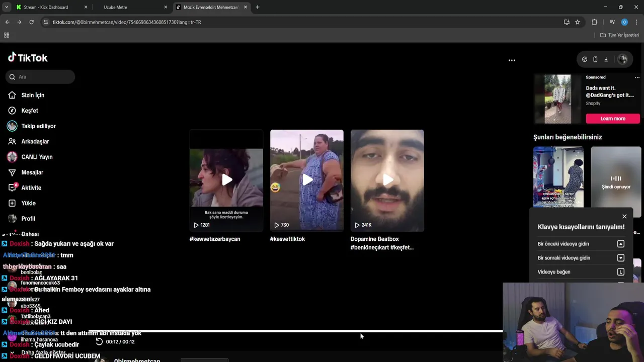Viewport: 644px width, 362px height.
Task: Switch to Ucube Metre tab
Action: click(x=115, y=8)
